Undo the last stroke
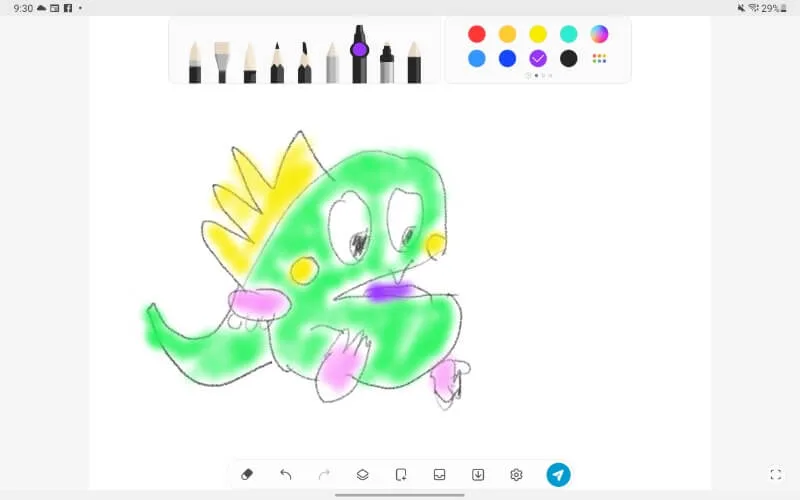Screen dimensions: 800x500 (x=286, y=474)
